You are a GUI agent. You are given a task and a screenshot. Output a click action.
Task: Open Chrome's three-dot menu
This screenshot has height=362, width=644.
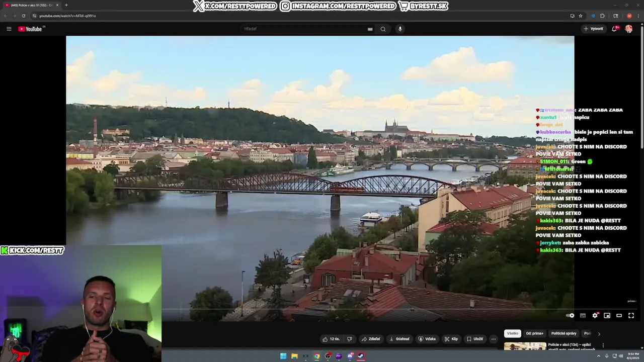coord(638,16)
